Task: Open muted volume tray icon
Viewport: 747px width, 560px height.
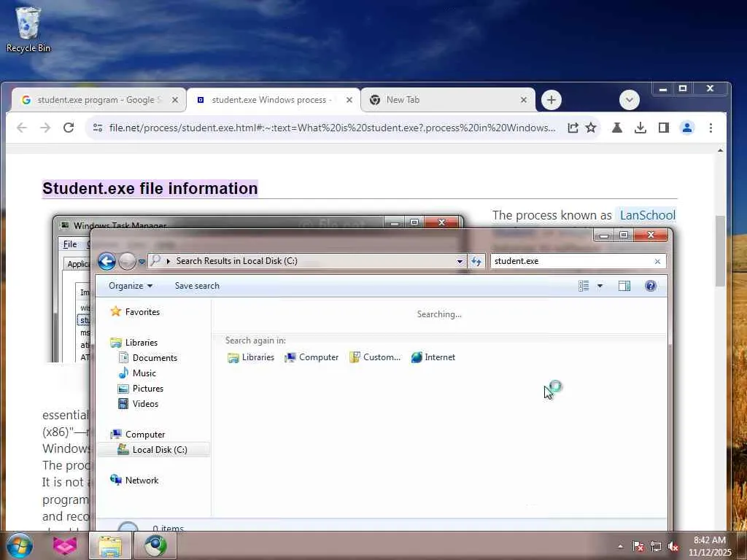Action: tap(673, 546)
